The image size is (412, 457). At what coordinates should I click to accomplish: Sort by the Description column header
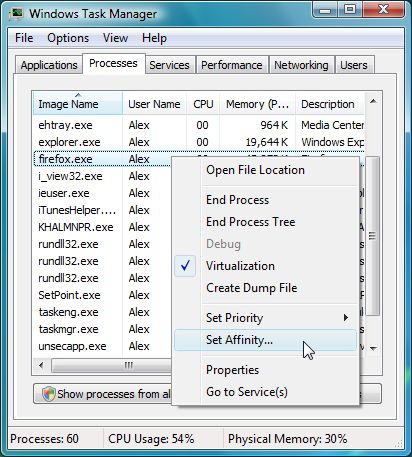(x=330, y=104)
